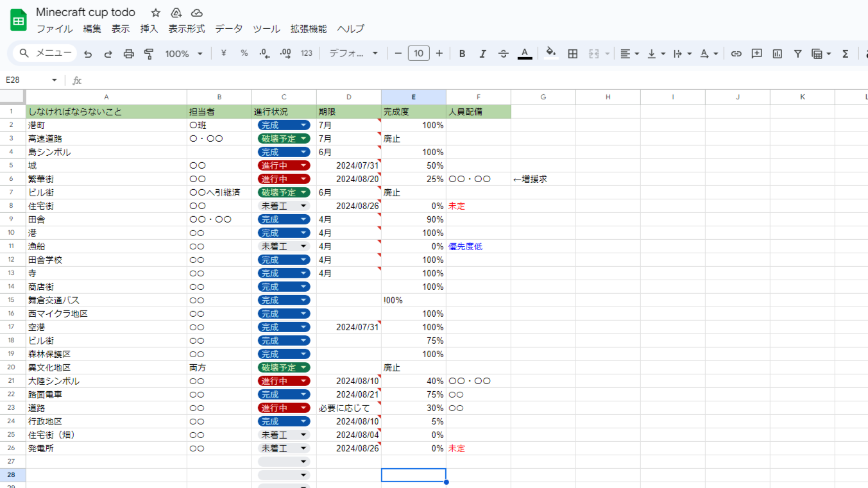This screenshot has height=488, width=868.
Task: Open the status dropdown for 高速道路
Action: pos(304,139)
